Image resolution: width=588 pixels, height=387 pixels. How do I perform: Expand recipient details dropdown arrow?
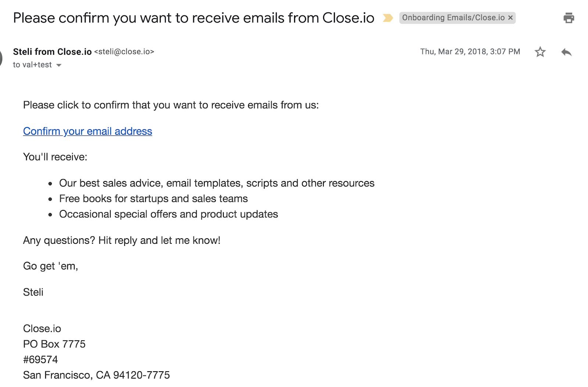click(x=58, y=65)
